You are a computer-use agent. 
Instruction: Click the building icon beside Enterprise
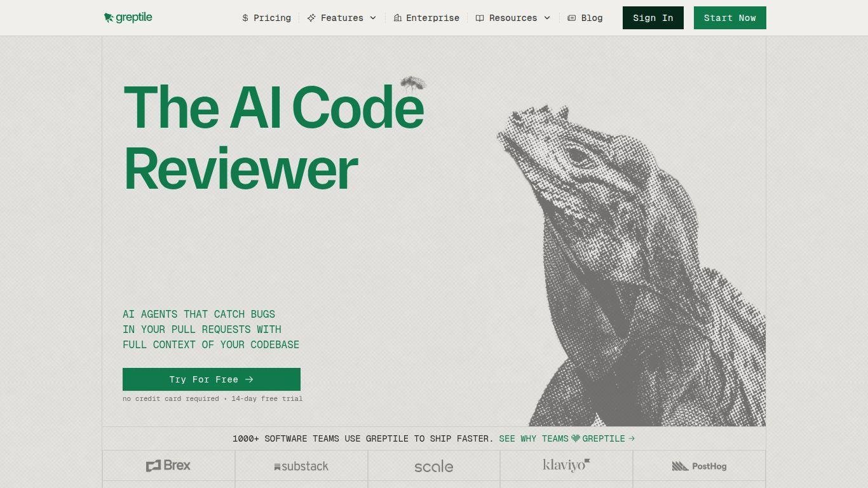397,18
